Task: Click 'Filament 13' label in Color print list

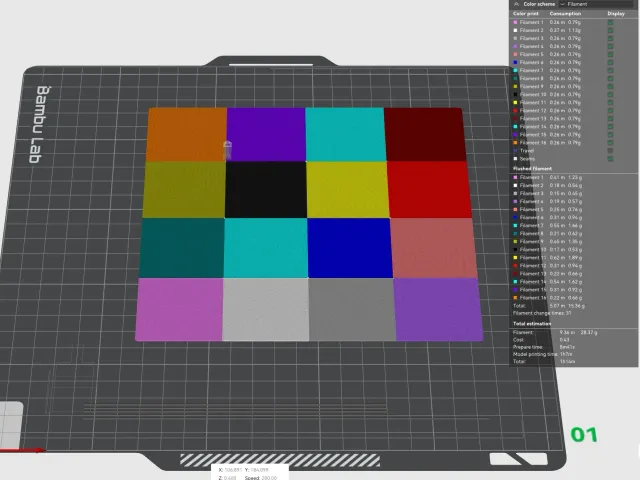Action: pos(533,119)
